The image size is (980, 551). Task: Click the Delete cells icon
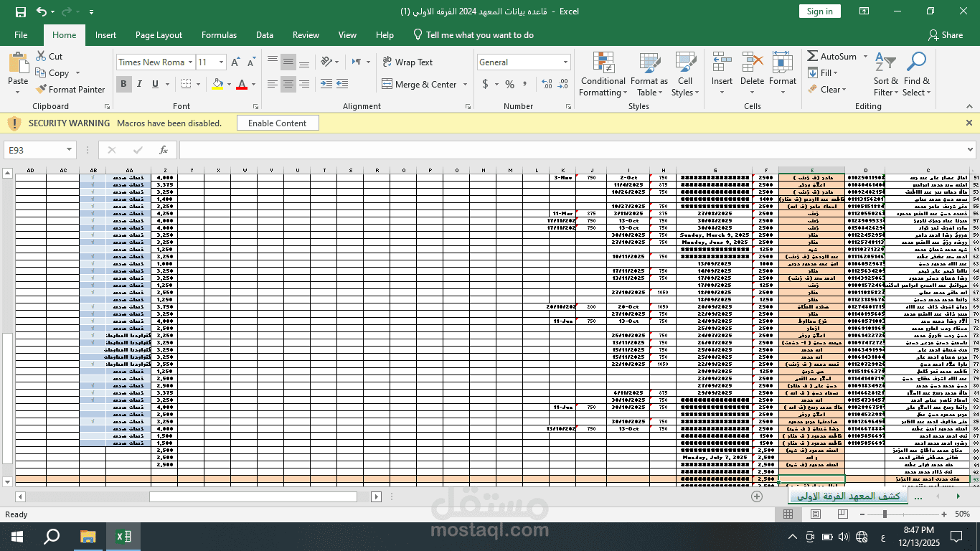coord(752,62)
